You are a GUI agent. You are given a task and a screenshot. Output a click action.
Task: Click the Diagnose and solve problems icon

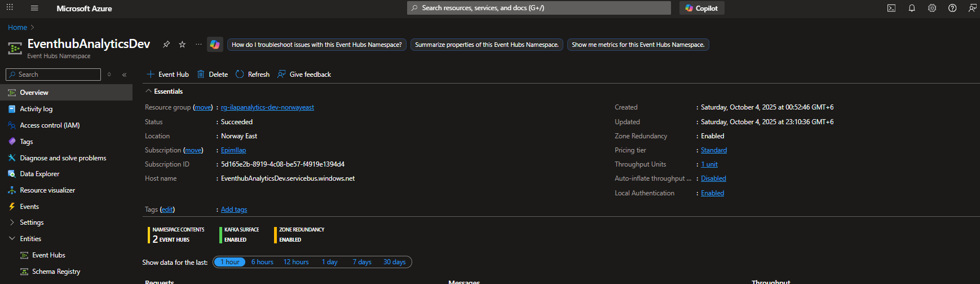tap(11, 158)
